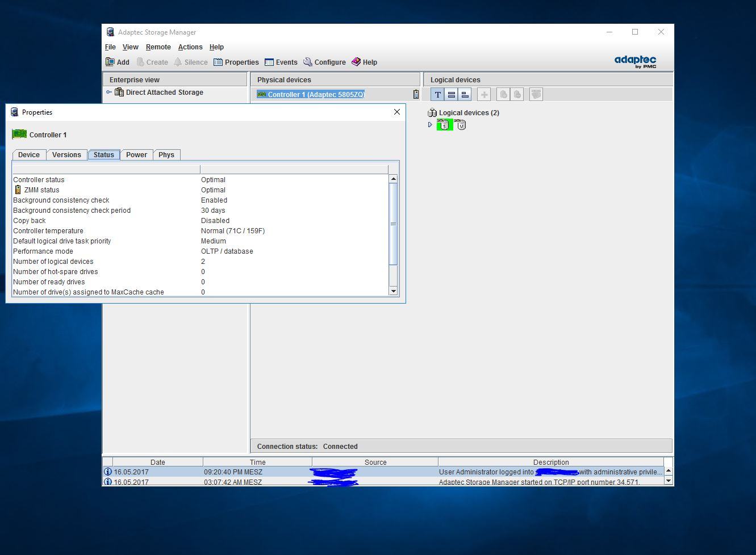Viewport: 756px width, 555px height.
Task: Click the first disabled hot-spare icon
Action: point(503,94)
